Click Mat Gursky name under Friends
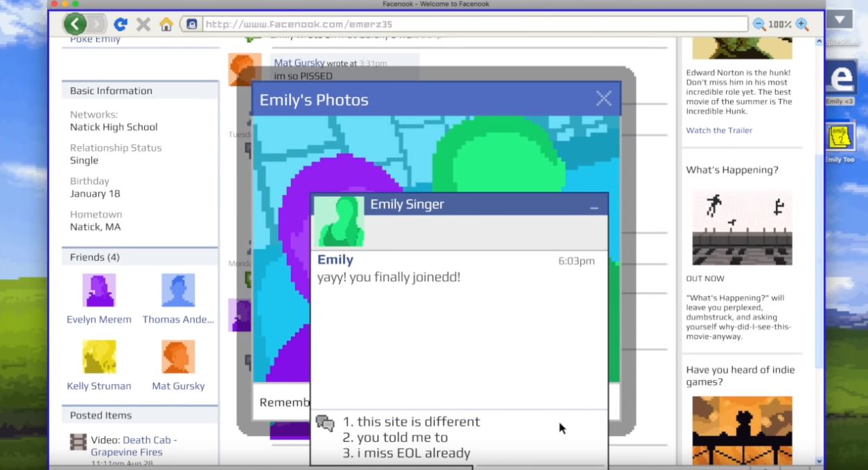The width and height of the screenshot is (868, 470). pos(178,386)
